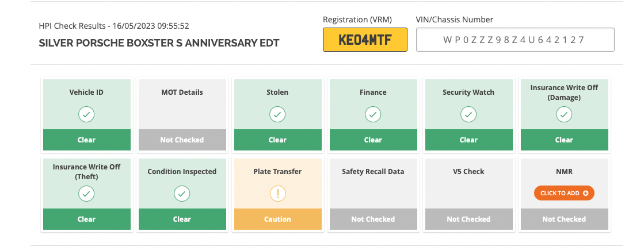644x251 pixels.
Task: Click the Finance 'Clear' status bar
Action: [x=373, y=140]
